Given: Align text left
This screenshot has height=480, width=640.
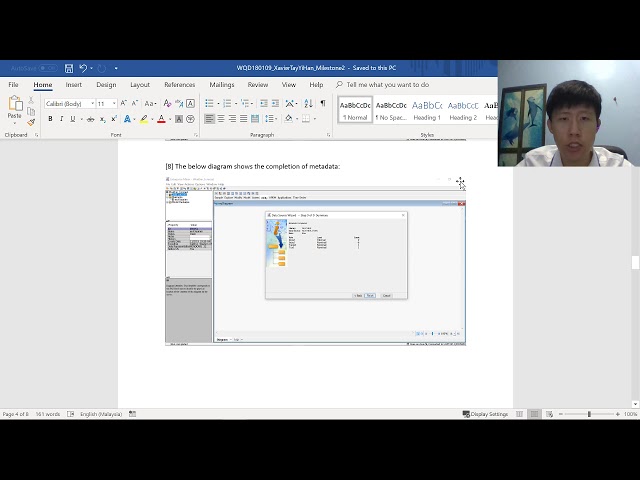Looking at the screenshot, I should pos(209,119).
